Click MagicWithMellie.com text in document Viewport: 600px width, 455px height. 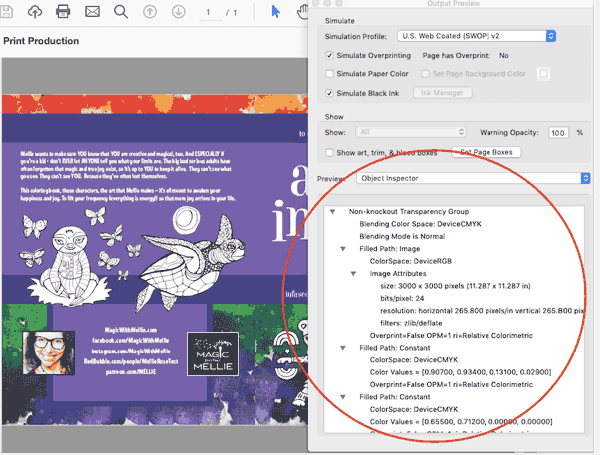[131, 330]
